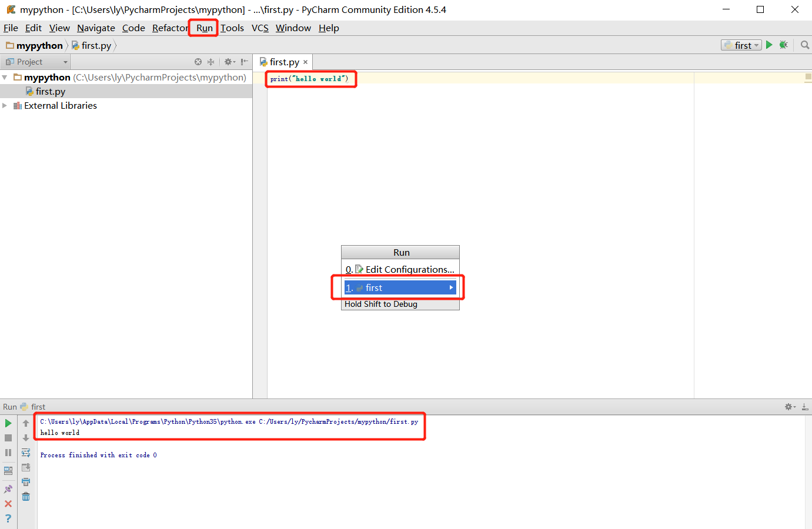This screenshot has height=529, width=812.
Task: Select first.py in the Project tree
Action: tap(50, 92)
